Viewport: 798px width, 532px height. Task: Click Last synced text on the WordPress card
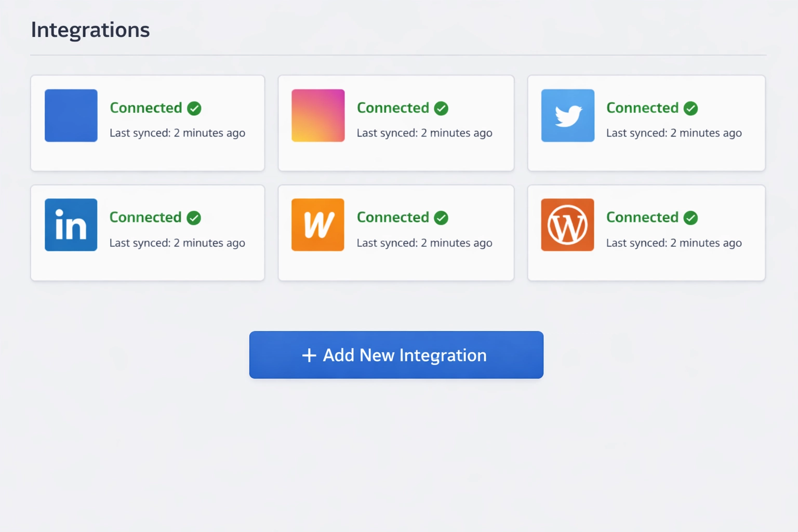(674, 243)
